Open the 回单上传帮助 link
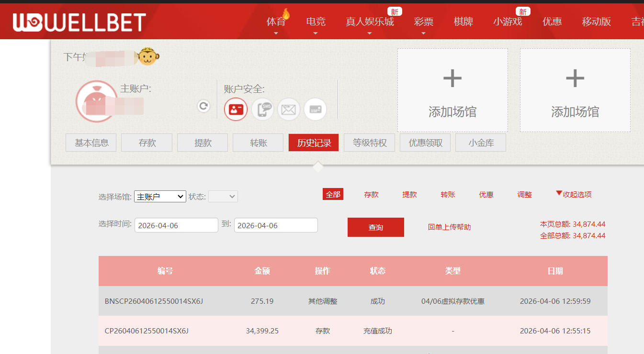 [x=449, y=227]
